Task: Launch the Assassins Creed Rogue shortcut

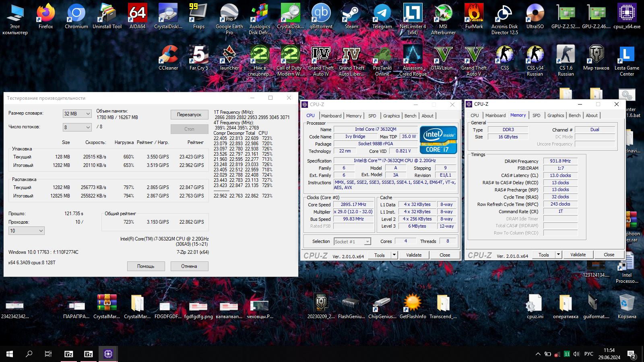Action: point(413,60)
